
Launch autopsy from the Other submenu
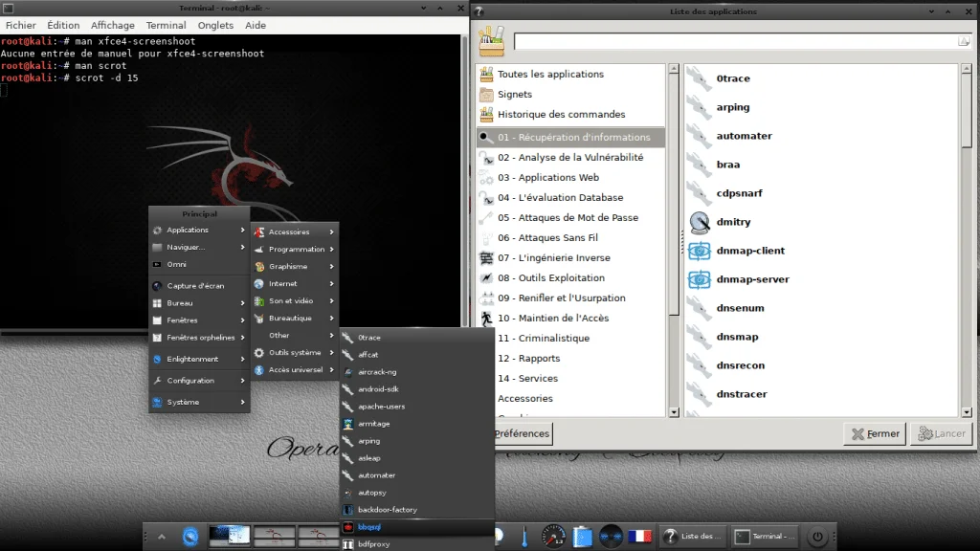pos(417,493)
